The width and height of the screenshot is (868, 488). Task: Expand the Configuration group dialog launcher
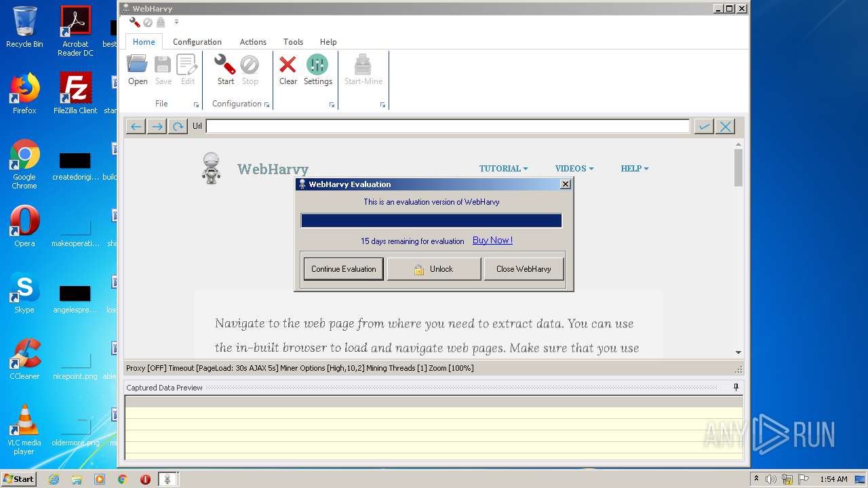(x=267, y=105)
